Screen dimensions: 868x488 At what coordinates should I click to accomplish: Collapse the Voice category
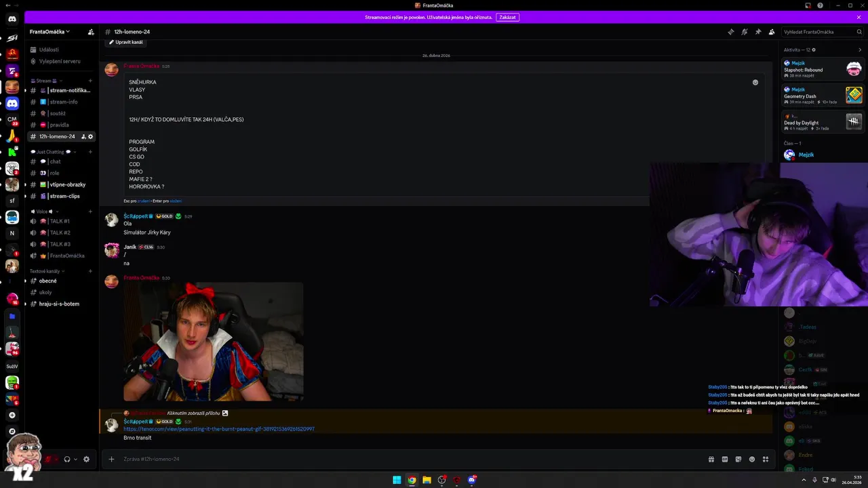[43, 211]
